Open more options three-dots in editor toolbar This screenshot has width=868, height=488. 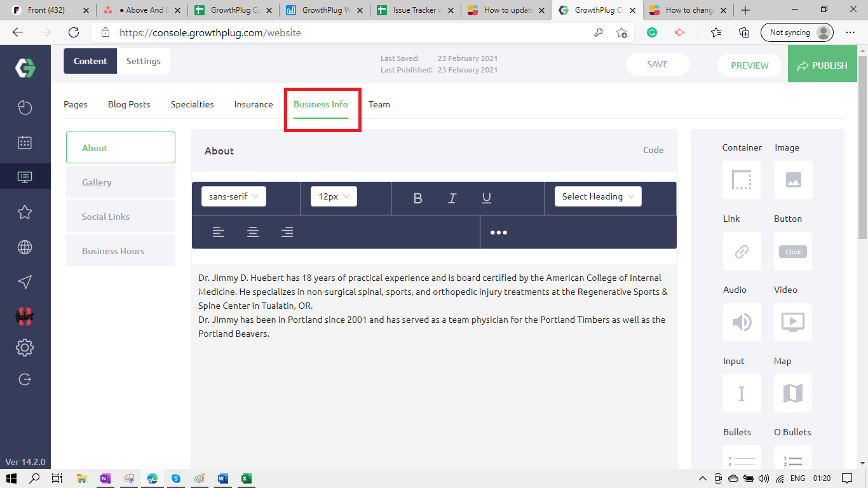(499, 233)
